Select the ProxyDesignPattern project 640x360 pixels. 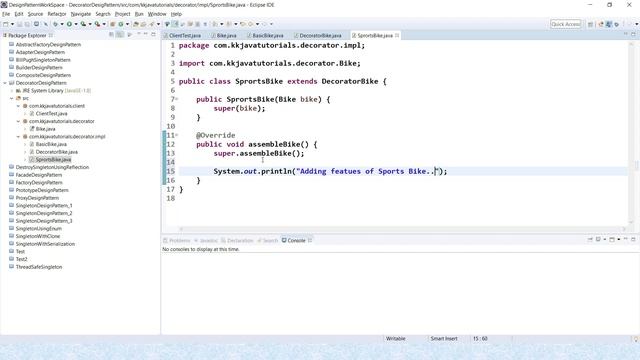pos(37,198)
